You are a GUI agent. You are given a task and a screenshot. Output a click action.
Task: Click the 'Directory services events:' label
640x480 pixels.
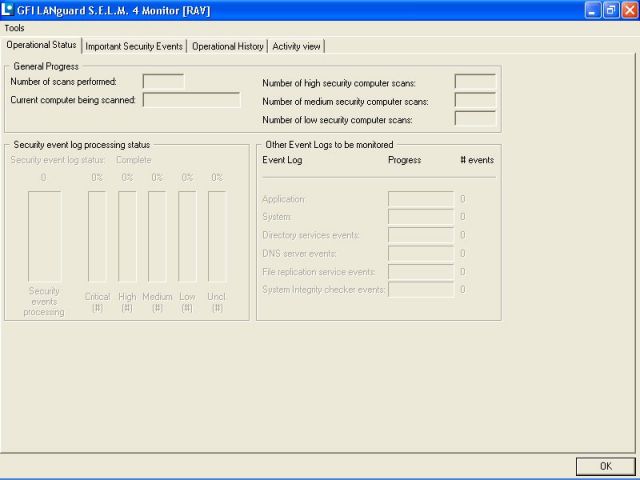tap(311, 235)
